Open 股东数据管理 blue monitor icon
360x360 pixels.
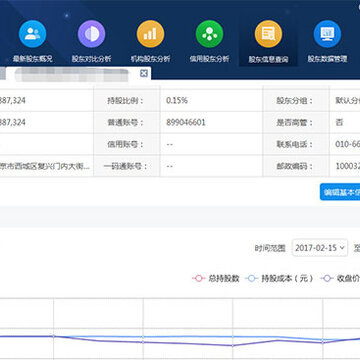327,34
